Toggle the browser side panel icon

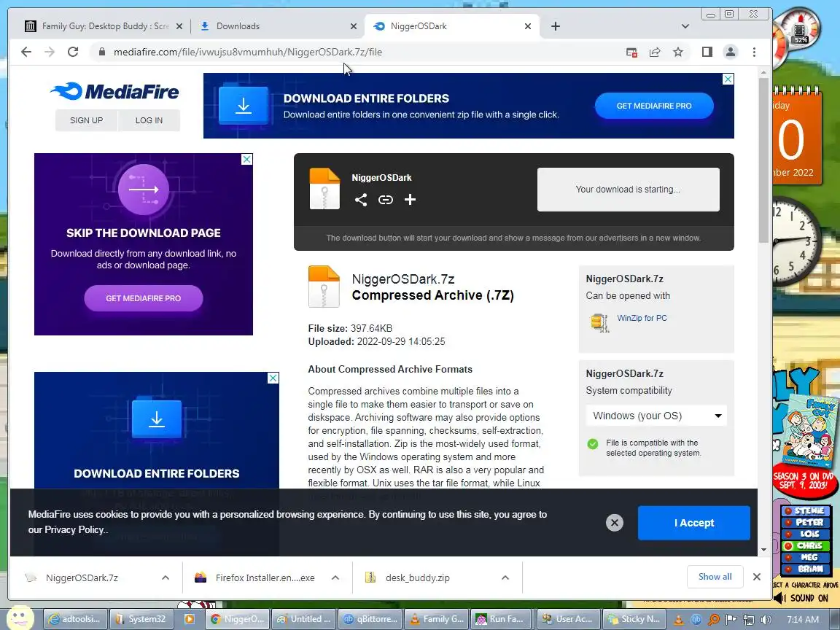point(707,52)
